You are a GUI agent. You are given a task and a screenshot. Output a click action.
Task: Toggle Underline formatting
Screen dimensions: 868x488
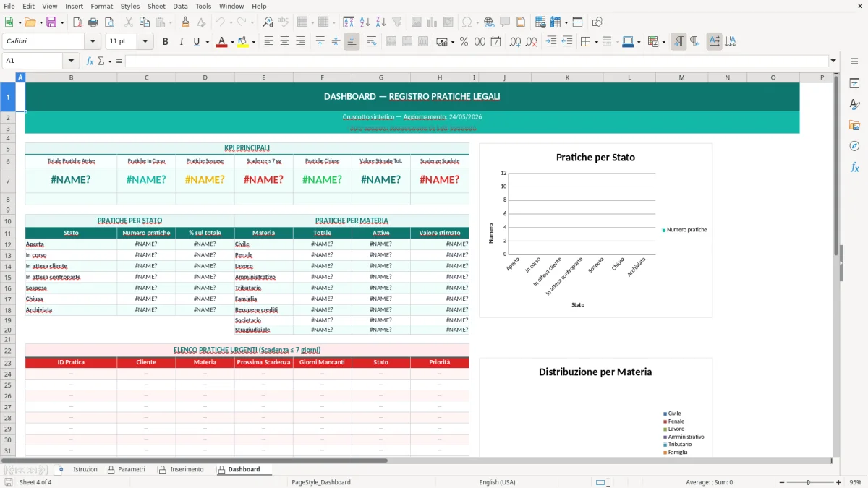(196, 42)
